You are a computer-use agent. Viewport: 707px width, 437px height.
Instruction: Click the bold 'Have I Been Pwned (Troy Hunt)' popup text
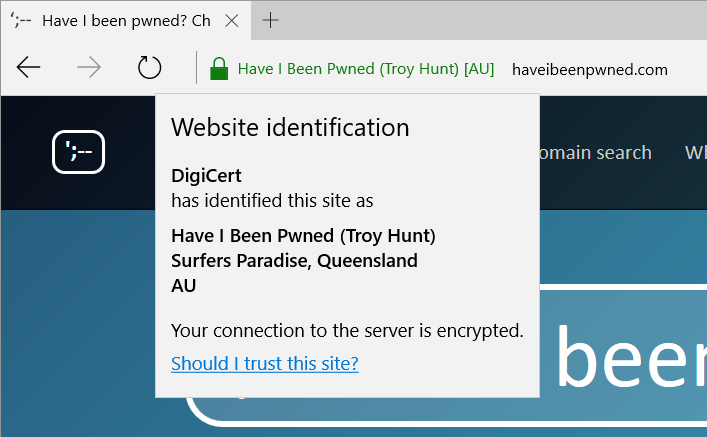(x=303, y=236)
